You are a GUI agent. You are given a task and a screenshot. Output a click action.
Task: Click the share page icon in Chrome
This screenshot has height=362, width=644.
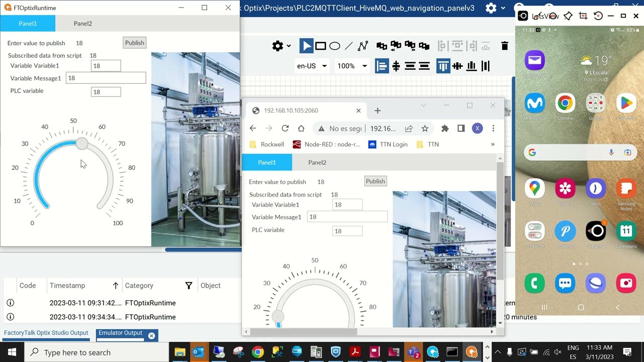[409, 129]
